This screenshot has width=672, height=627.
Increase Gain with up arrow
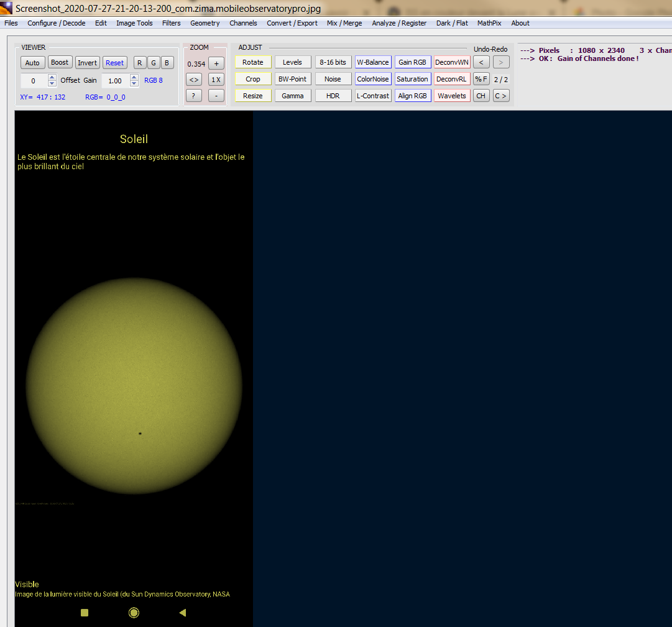click(x=134, y=77)
